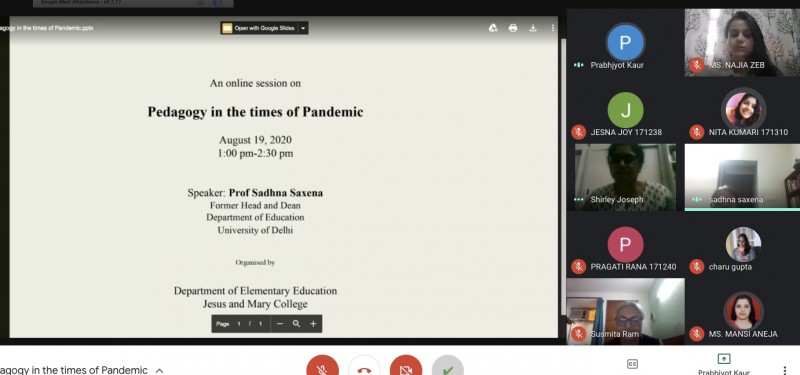Zoom in the slide preview
The width and height of the screenshot is (800, 375).
click(313, 323)
